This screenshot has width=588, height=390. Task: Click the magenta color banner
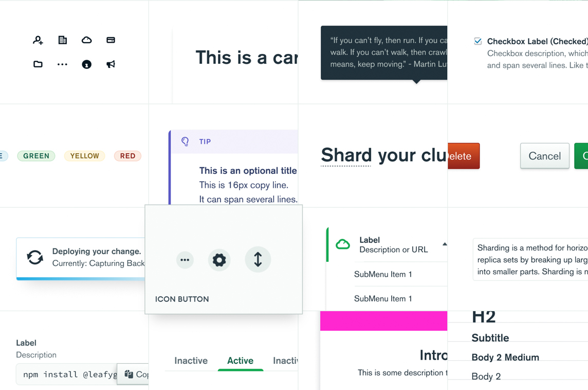coord(383,321)
